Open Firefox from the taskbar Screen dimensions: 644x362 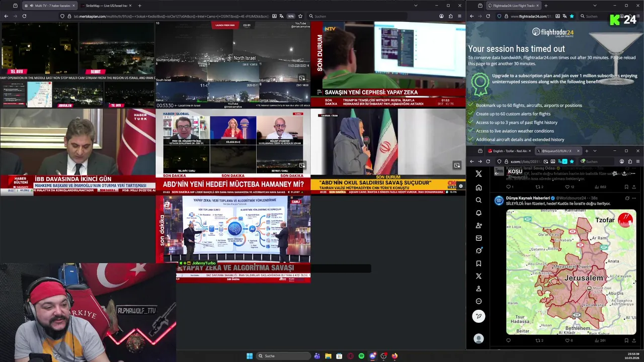point(394,356)
